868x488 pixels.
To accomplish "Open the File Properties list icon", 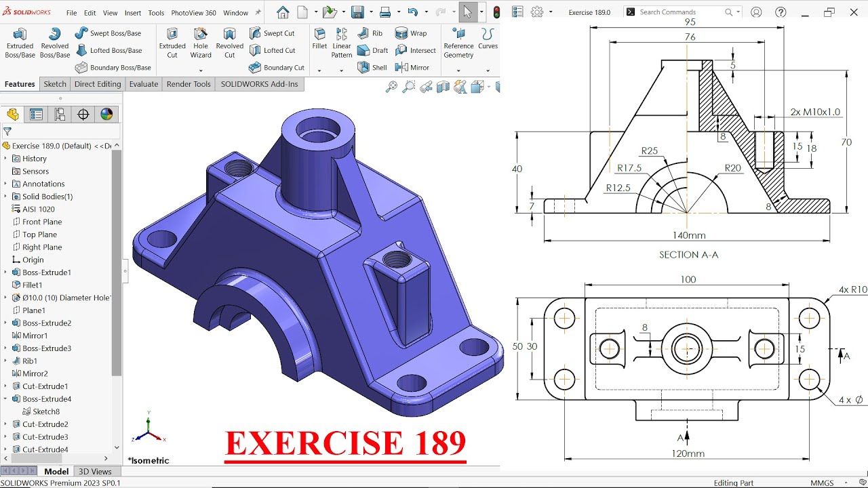I will 517,12.
